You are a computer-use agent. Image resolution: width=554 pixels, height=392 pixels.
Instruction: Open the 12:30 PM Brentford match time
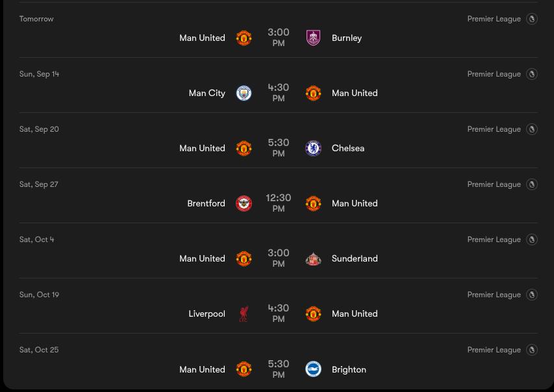(x=279, y=203)
